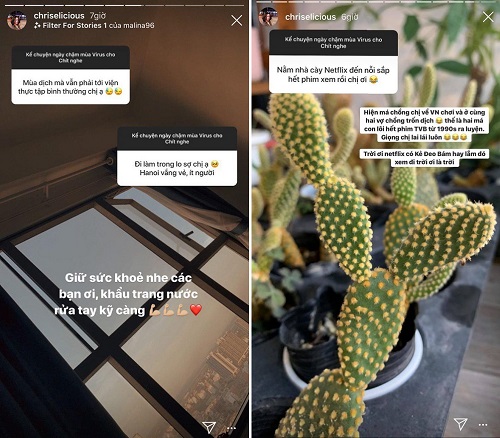Image resolution: width=500 pixels, height=438 pixels.
Task: Open chriselicious avatar on right story
Action: coord(268,17)
